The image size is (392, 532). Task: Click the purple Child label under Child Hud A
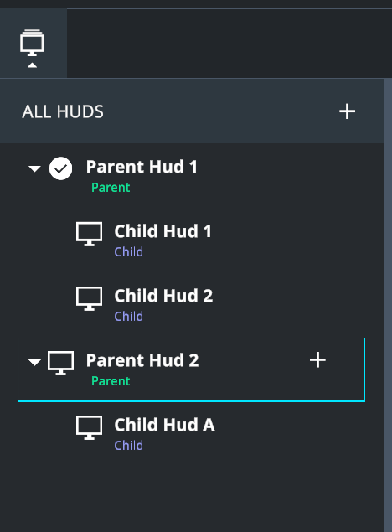click(128, 445)
